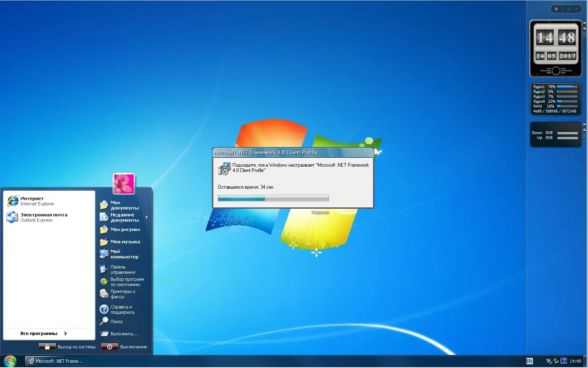Add a gadget with the sidebar plus button
The image size is (588, 368).
click(x=556, y=9)
